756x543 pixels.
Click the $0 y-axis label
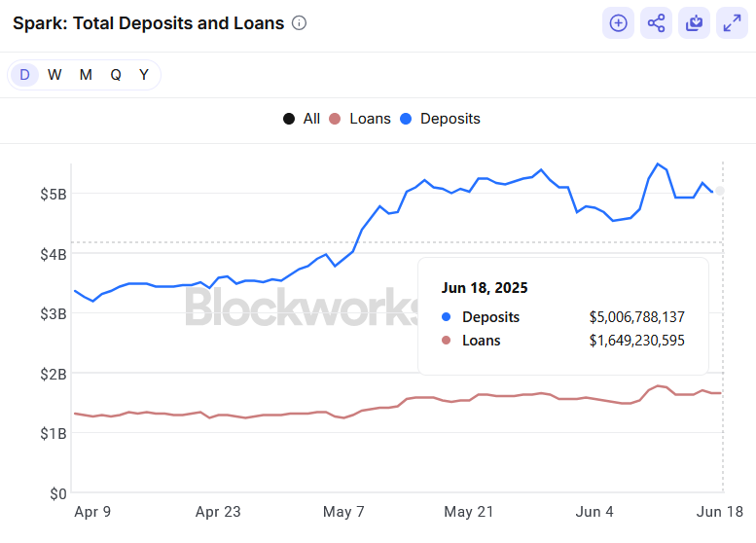coord(57,493)
